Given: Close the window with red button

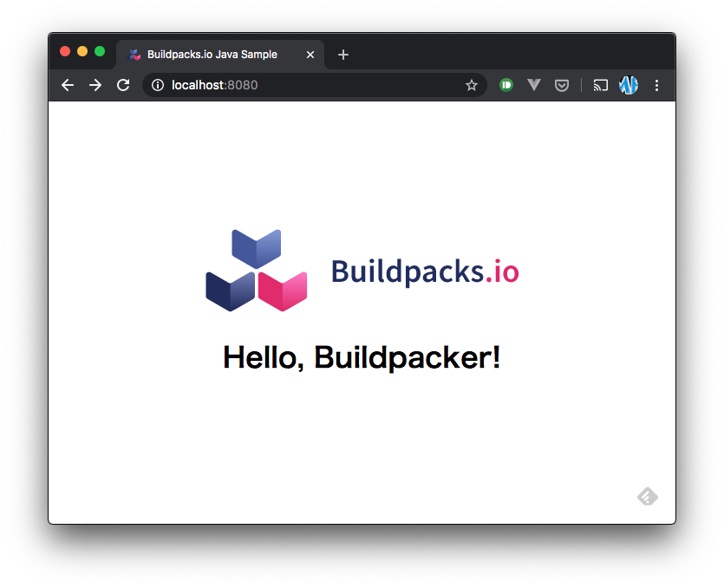Looking at the screenshot, I should click(x=65, y=51).
